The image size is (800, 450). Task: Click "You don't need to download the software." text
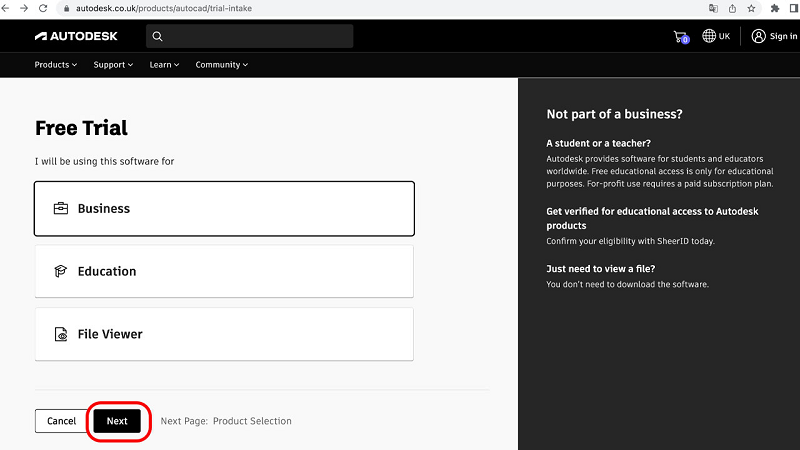point(628,284)
